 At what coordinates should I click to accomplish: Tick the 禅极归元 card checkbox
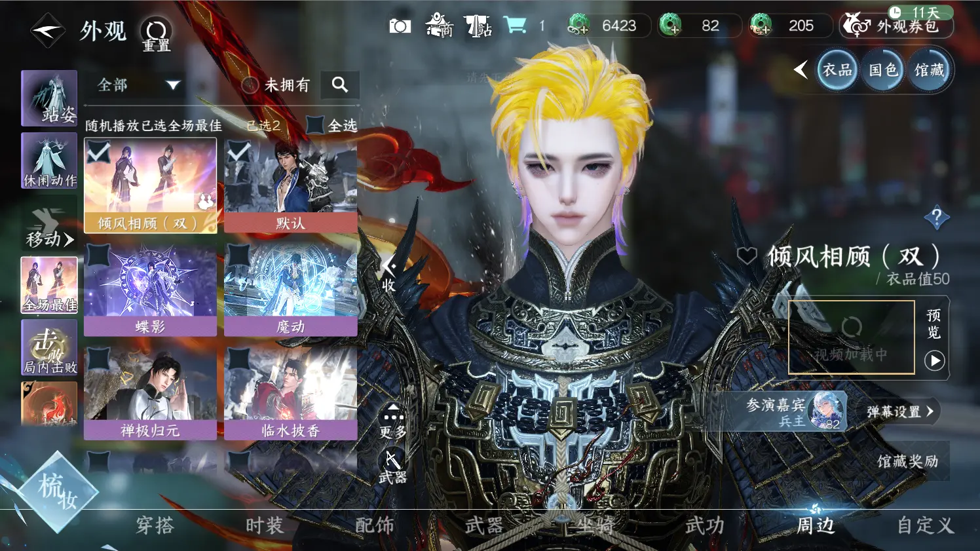coord(99,358)
